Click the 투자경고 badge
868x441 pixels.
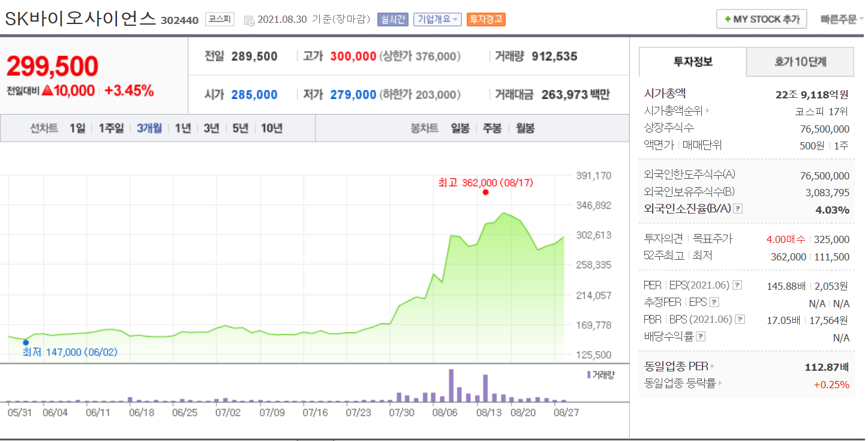tap(486, 19)
